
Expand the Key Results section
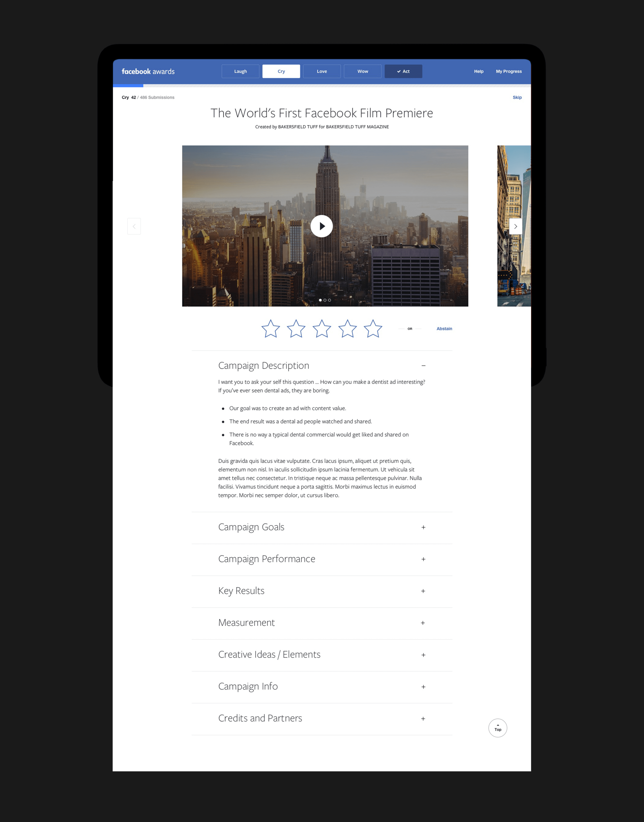tap(423, 591)
